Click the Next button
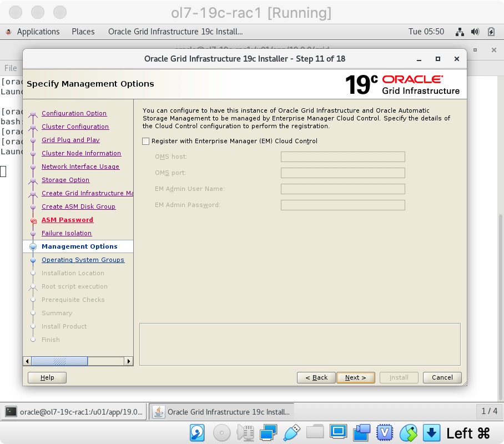 [355, 377]
